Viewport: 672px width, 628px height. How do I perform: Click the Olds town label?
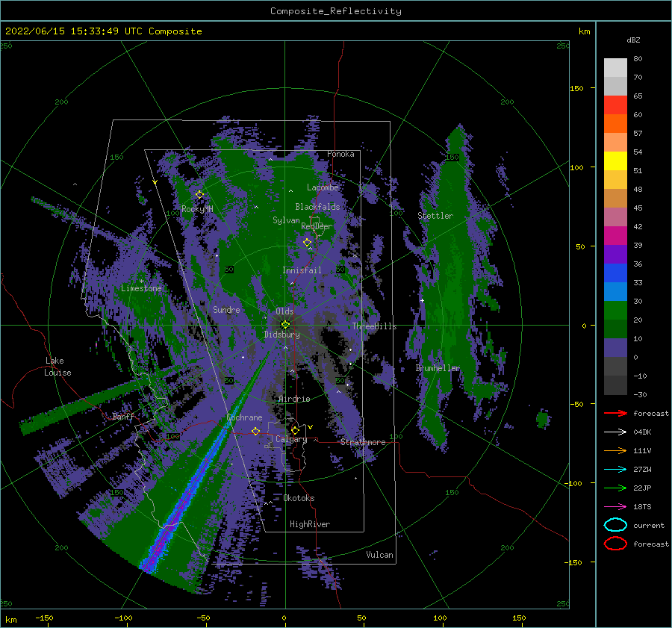[284, 311]
